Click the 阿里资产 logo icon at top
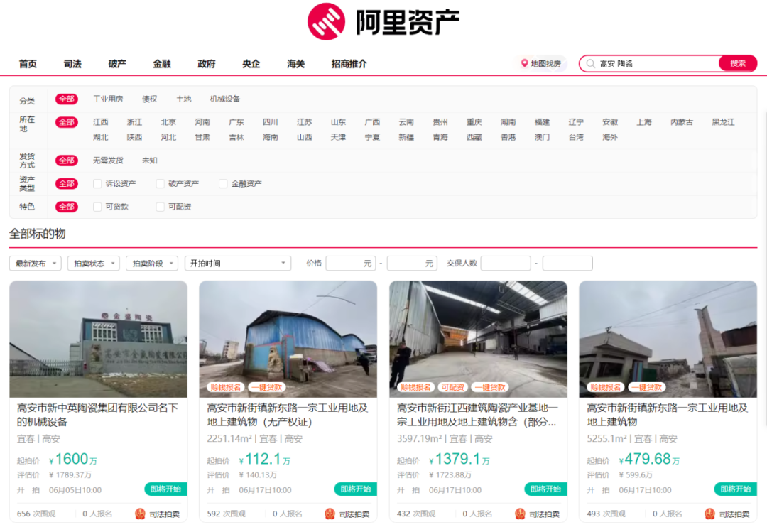 pos(325,21)
